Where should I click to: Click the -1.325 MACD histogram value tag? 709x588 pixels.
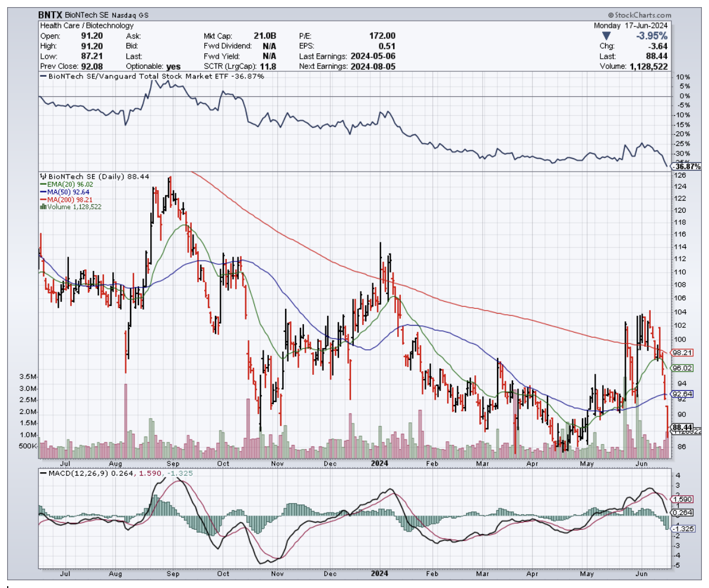pos(680,528)
